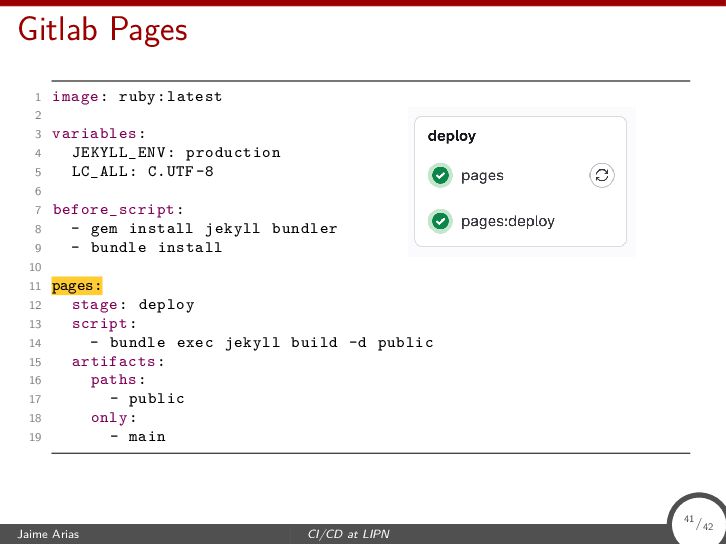This screenshot has height=544, width=726.
Task: Click the variables: keyword
Action: 99,134
